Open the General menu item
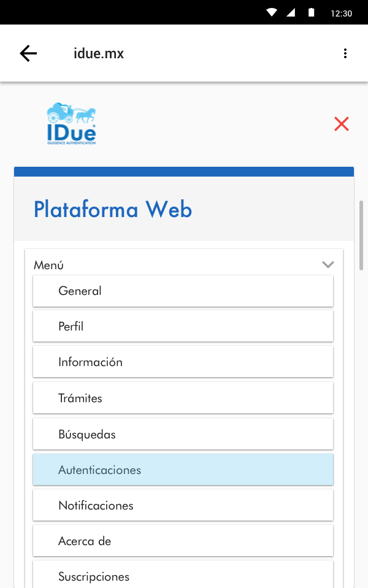The image size is (368, 588). 183,291
